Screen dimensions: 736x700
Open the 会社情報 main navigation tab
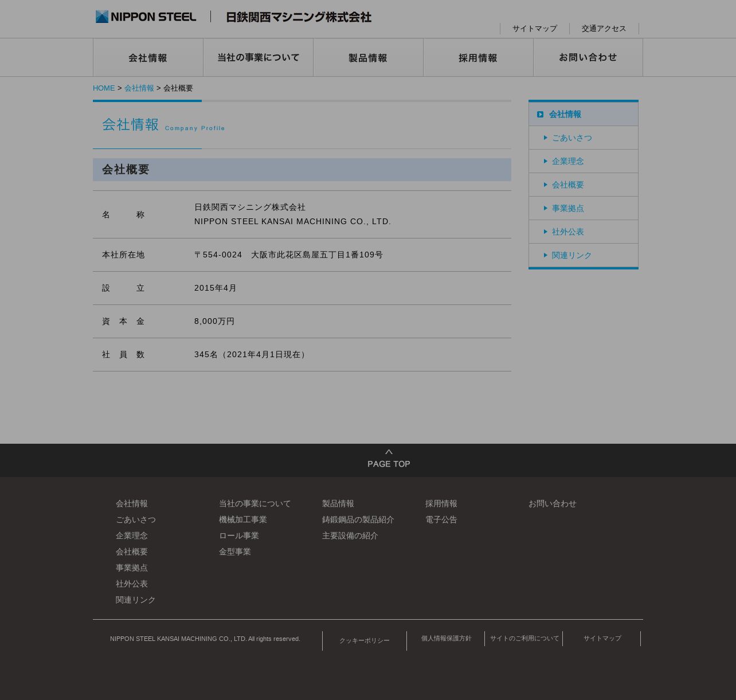148,57
